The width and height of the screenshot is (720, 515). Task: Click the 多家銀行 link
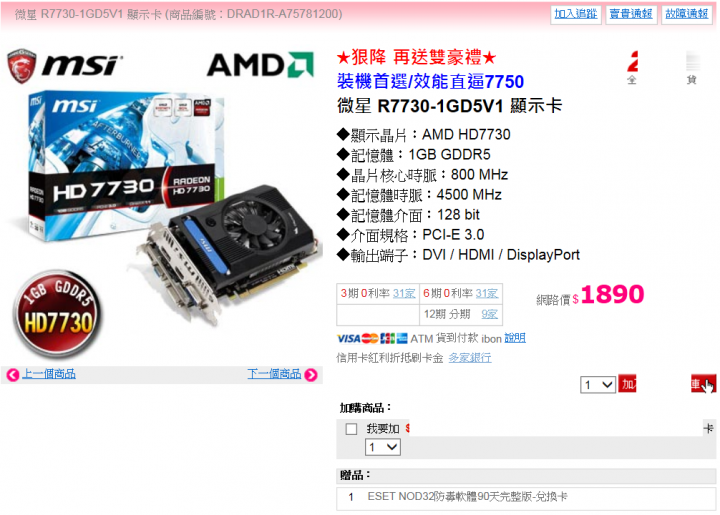point(470,358)
